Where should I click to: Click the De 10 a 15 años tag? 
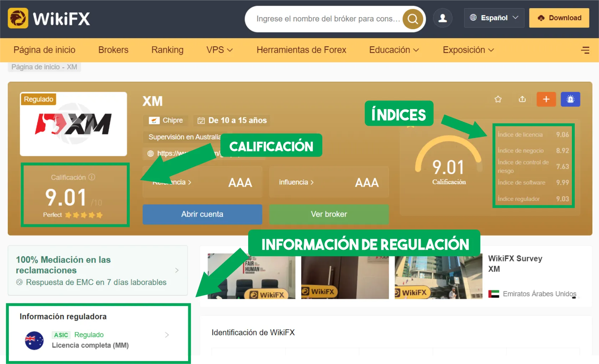click(x=232, y=120)
